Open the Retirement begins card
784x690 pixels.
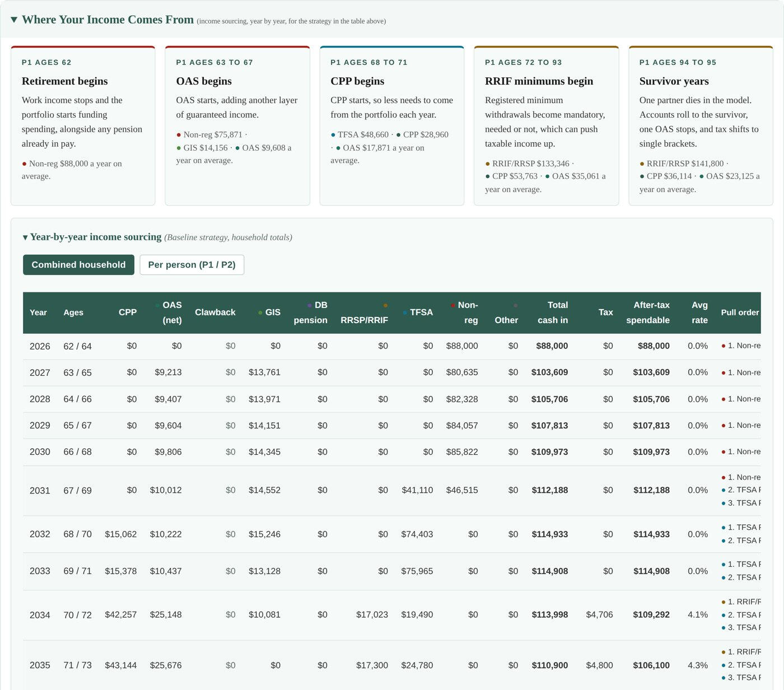(x=83, y=125)
